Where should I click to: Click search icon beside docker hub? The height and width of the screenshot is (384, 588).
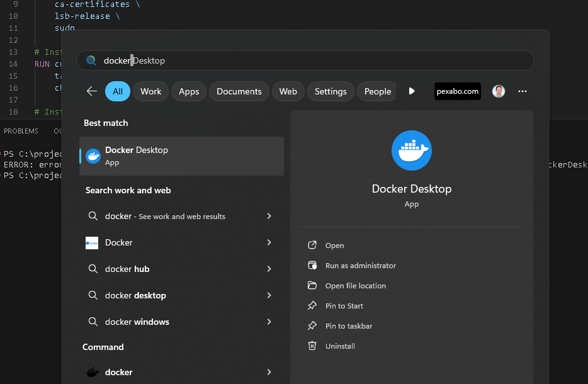[x=93, y=269]
